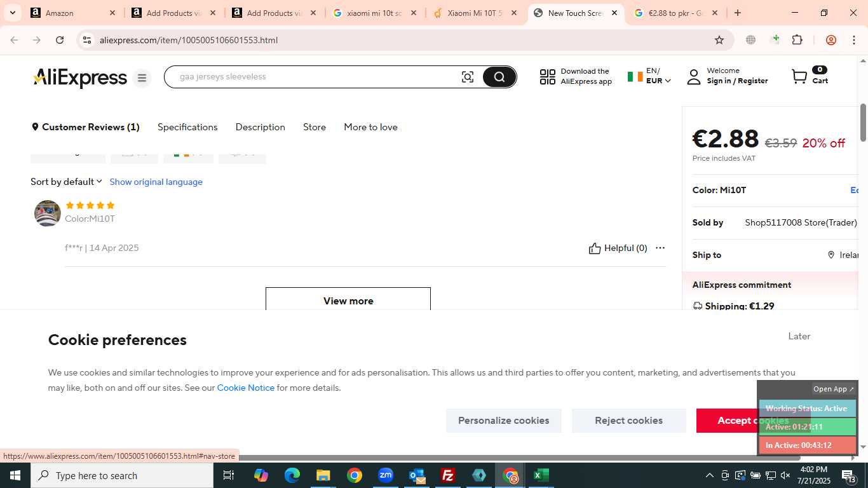Open Chrome three-dot menu

click(854, 40)
